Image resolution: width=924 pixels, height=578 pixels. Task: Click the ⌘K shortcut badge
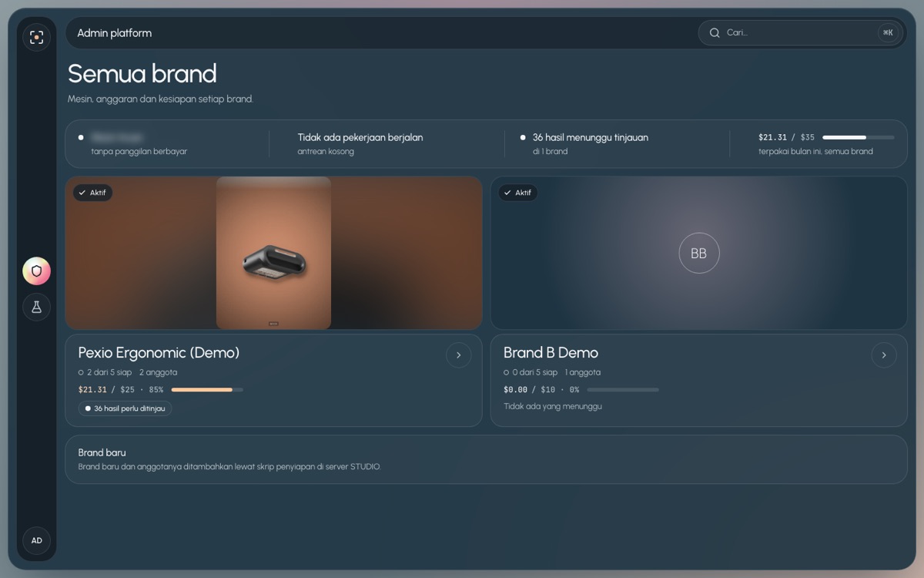888,33
